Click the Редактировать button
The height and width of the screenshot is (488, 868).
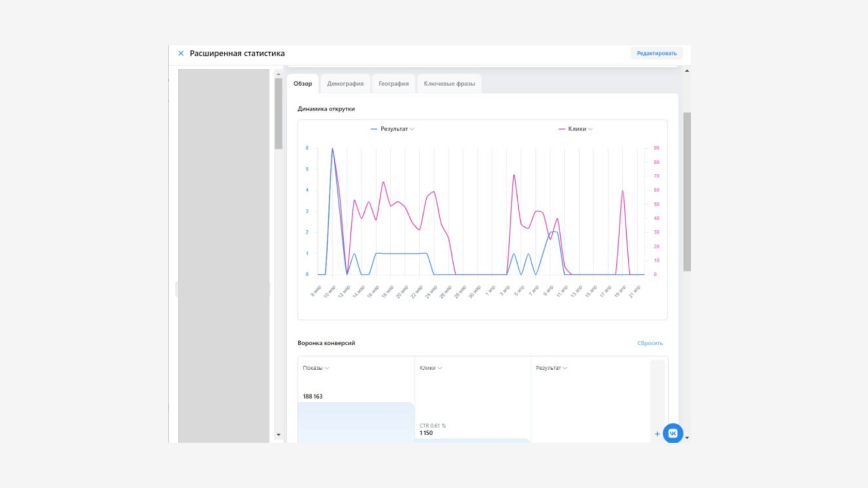(657, 53)
